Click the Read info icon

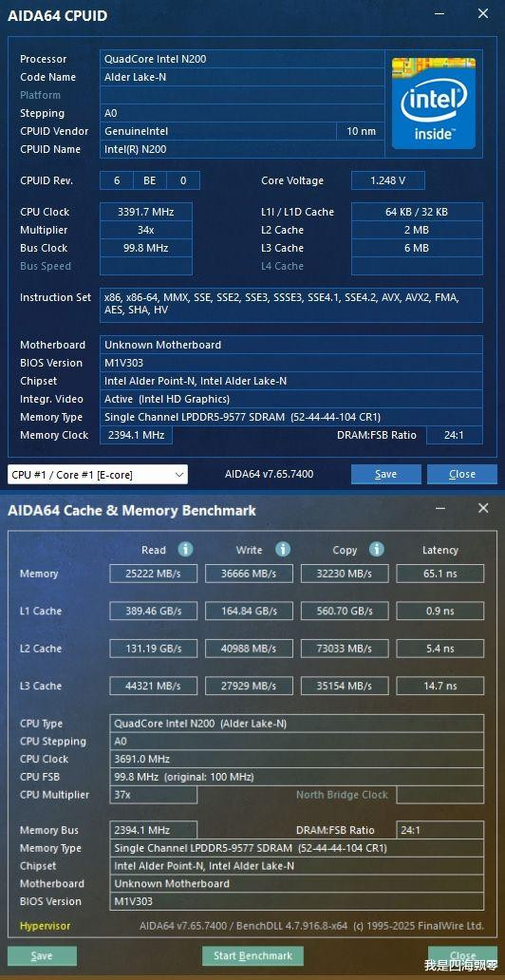(x=186, y=550)
